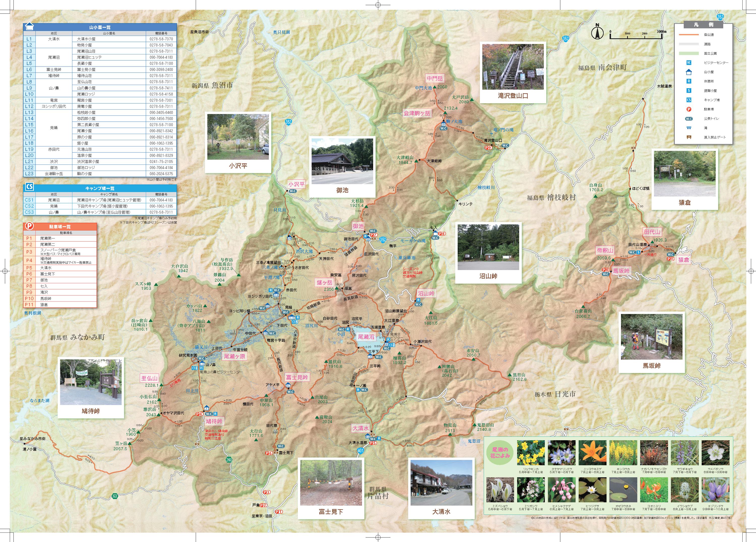The width and height of the screenshot is (756, 542).
Task: Click the route 260 badge on the map
Action: 229,460
